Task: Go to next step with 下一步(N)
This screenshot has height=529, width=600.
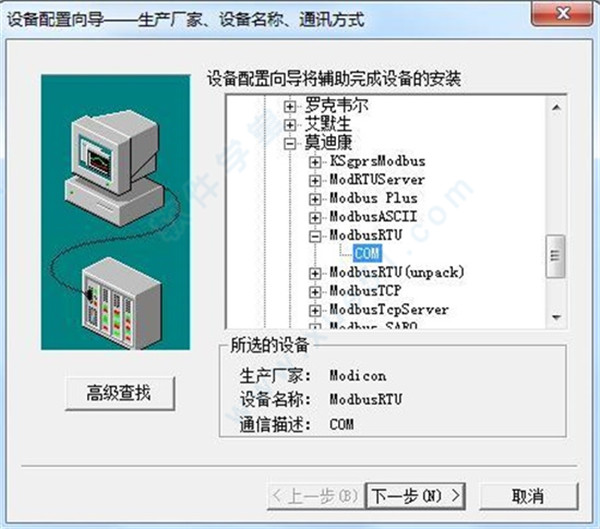Action: pyautogui.click(x=415, y=496)
